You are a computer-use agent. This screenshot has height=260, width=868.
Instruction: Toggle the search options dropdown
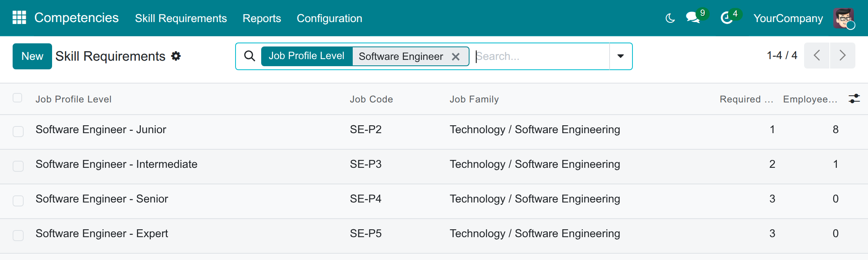click(621, 56)
